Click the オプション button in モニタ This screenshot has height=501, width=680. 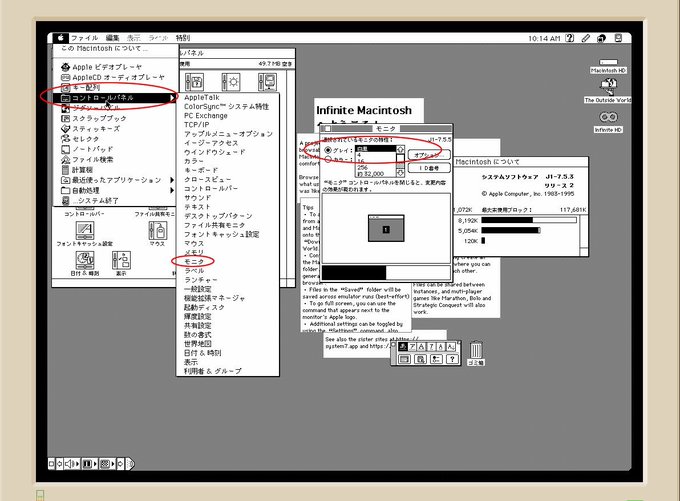[x=429, y=155]
